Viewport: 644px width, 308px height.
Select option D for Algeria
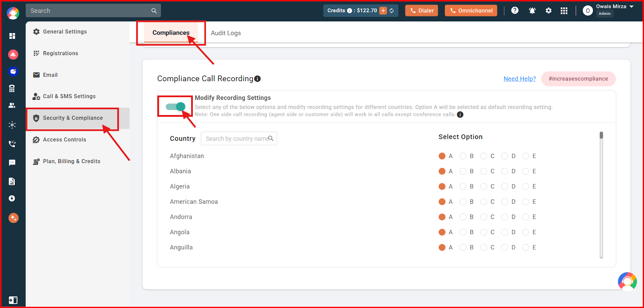click(505, 186)
